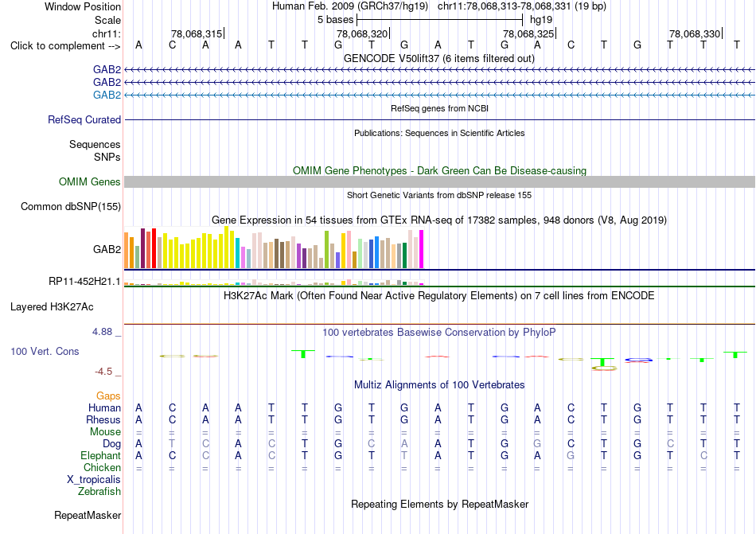Image resolution: width=756 pixels, height=534 pixels.
Task: Click the magenta GTEx expression bar for GAB2
Action: (422, 249)
